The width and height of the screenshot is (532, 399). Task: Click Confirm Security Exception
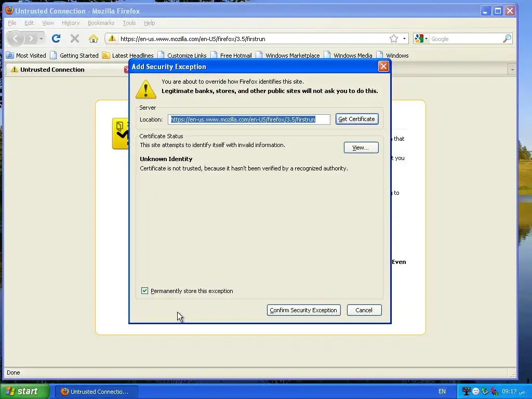pyautogui.click(x=303, y=310)
